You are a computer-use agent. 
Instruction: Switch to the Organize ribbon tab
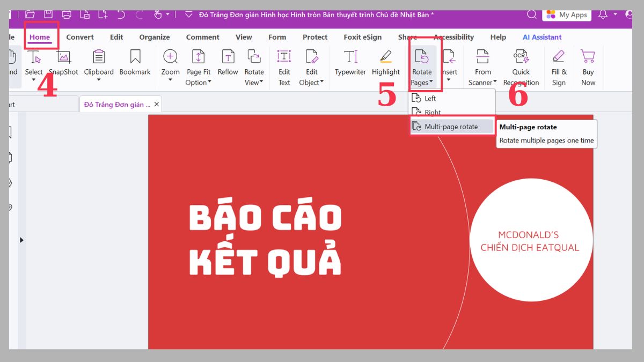(154, 37)
